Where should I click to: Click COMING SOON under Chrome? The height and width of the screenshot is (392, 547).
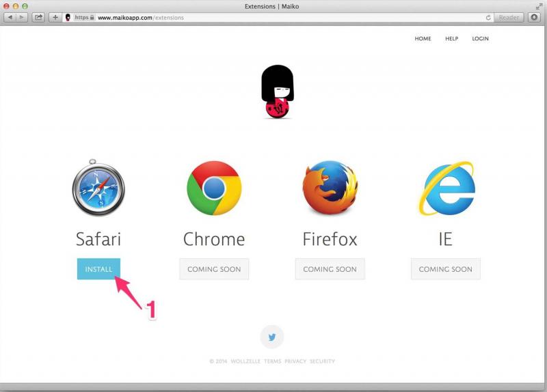[x=214, y=269]
